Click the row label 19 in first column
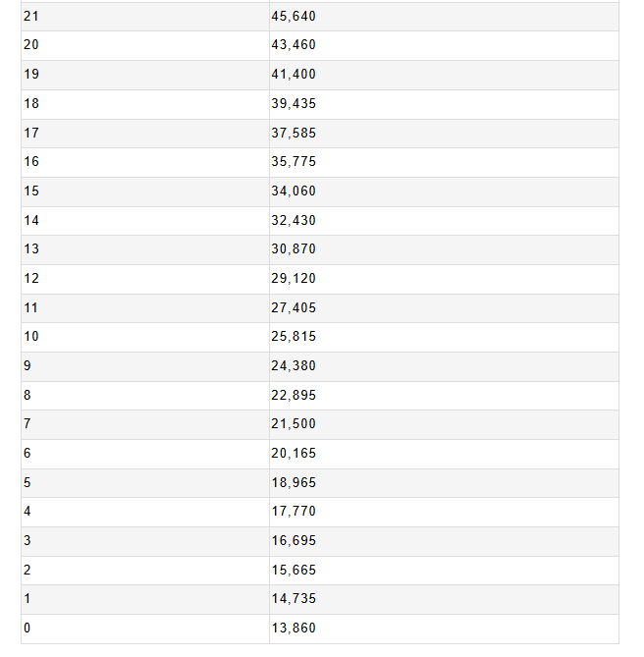The height and width of the screenshot is (657, 644). 31,75
